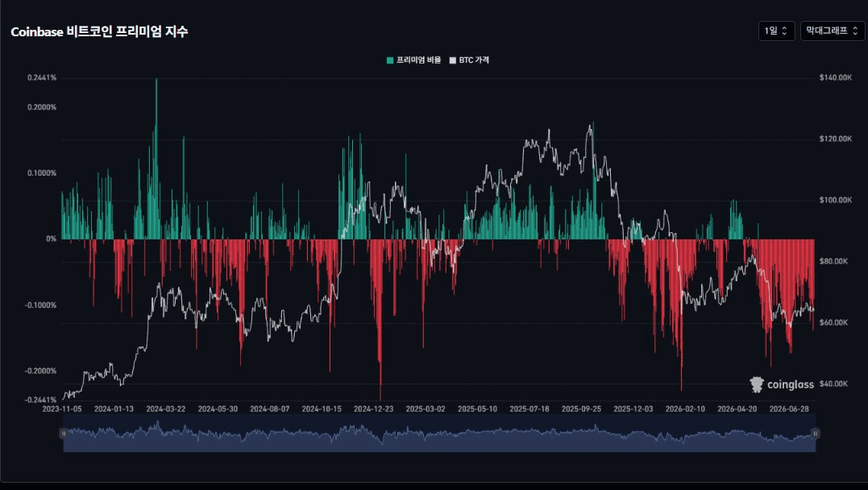Viewport: 868px width, 490px height.
Task: Click the 2025-03-02 date label
Action: pyautogui.click(x=426, y=409)
